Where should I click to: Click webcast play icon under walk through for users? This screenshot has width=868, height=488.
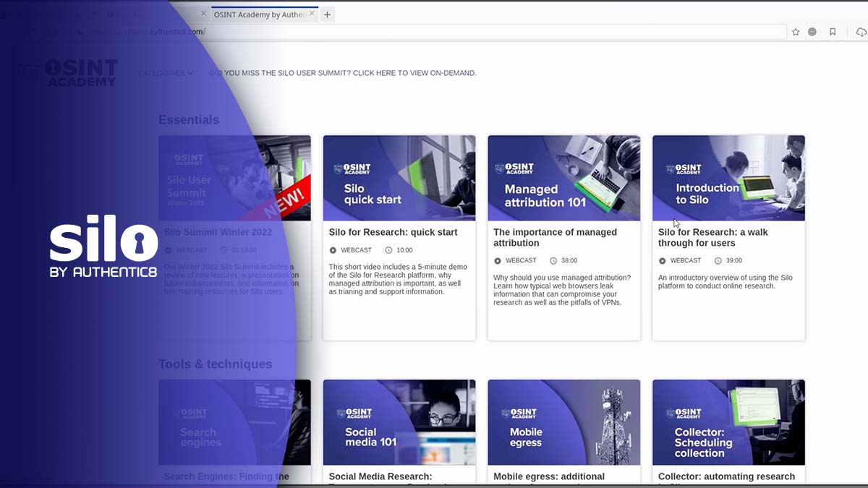[663, 261]
